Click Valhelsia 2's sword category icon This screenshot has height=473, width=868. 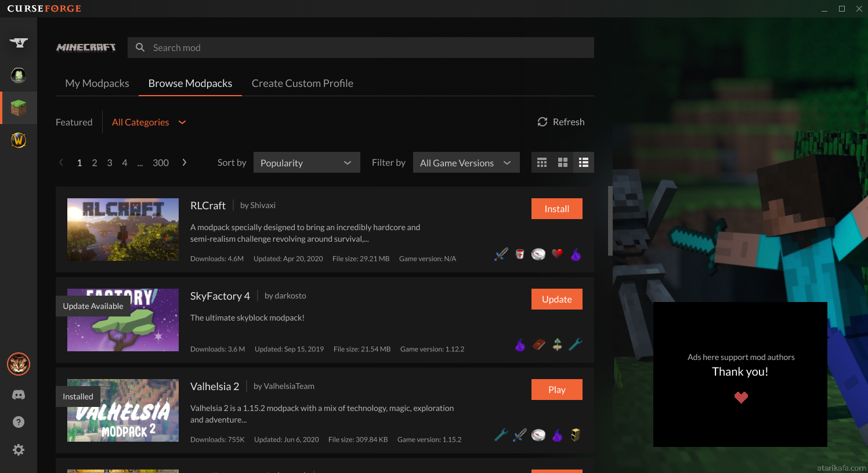pyautogui.click(x=520, y=435)
